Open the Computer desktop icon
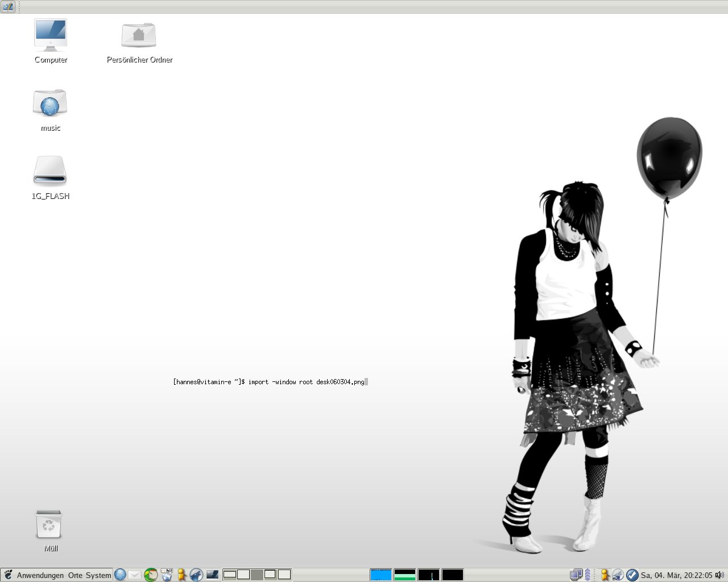 [x=51, y=35]
